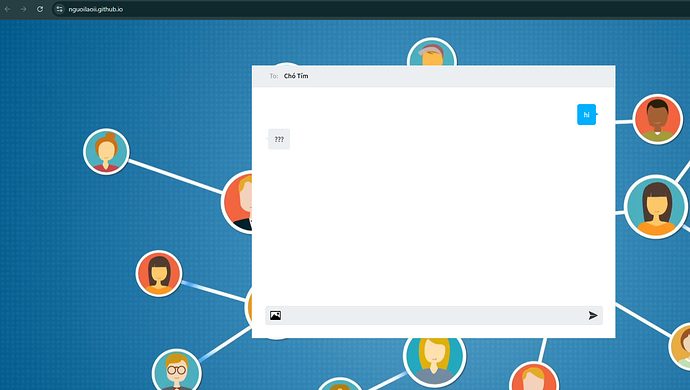Click the '???' received message bubble

[x=279, y=139]
